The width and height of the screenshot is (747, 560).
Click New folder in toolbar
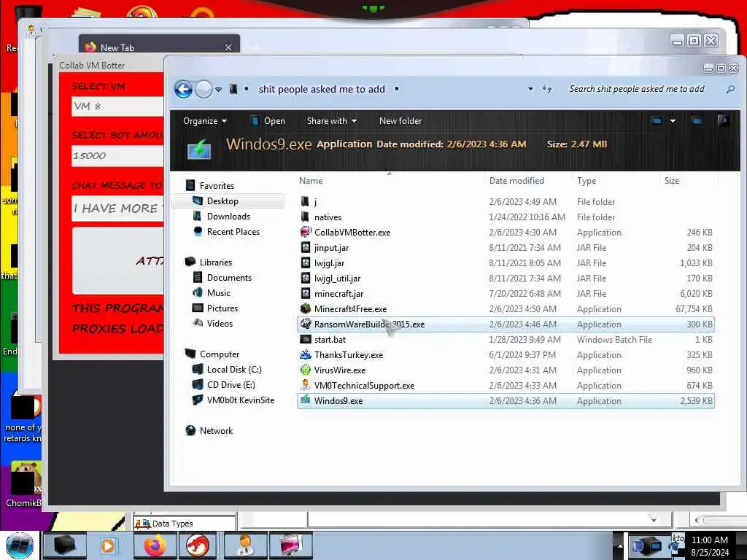point(400,121)
